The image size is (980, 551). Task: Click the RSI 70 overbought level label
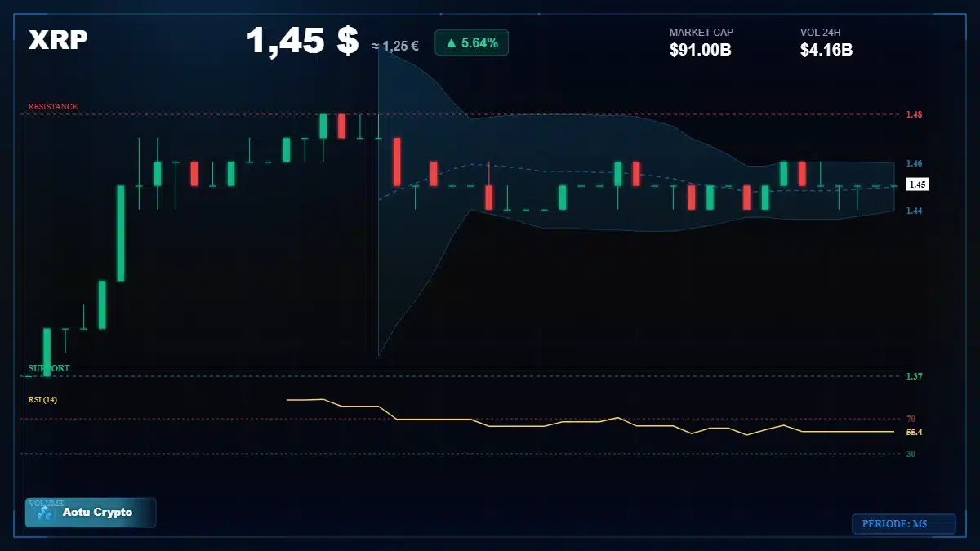911,419
